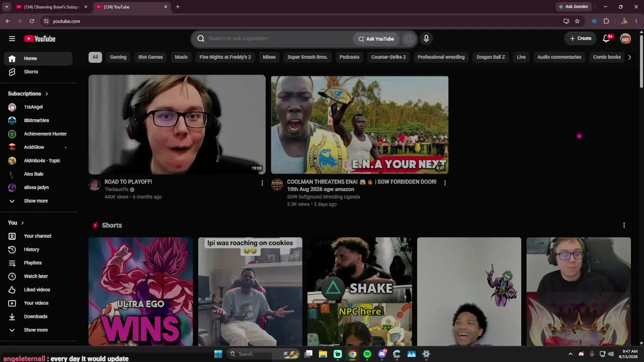Reload the page with the browser refresh icon
The image size is (644, 362).
click(32, 21)
